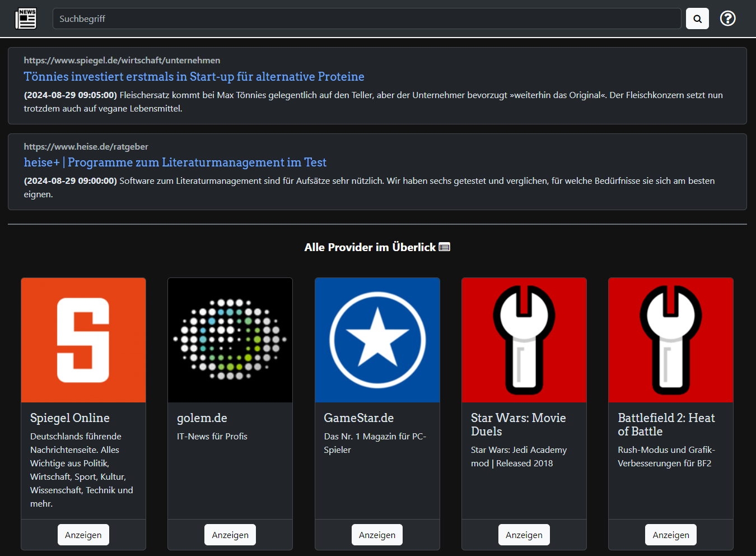Click the GameStar star logo thumbnail
Viewport: 756px width, 556px height.
pos(377,340)
